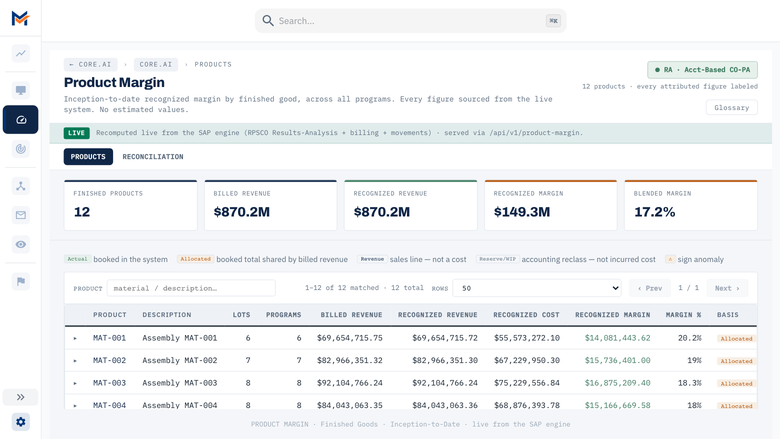
Task: Click the search magnifier icon
Action: tap(268, 20)
